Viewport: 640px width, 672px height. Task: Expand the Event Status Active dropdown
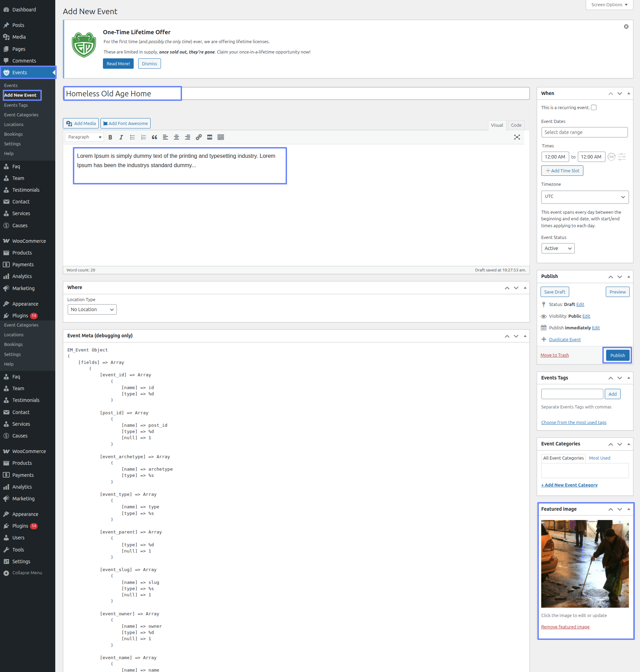(x=557, y=248)
